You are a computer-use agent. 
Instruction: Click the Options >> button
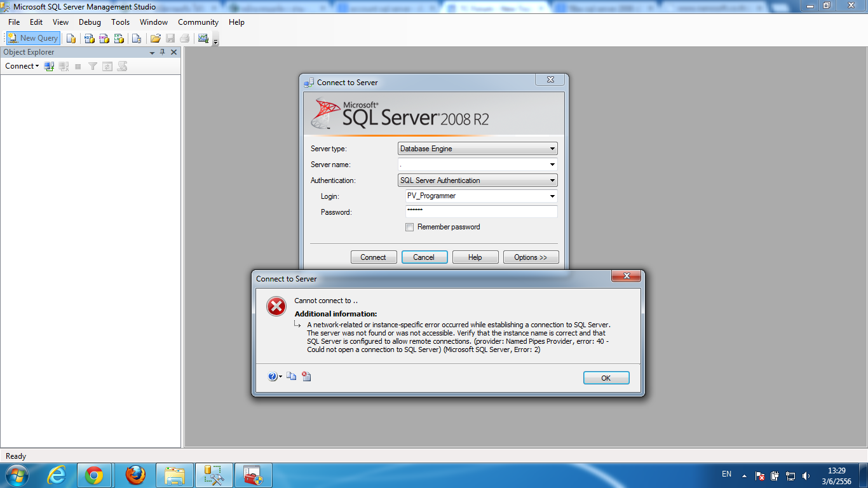[x=531, y=257]
